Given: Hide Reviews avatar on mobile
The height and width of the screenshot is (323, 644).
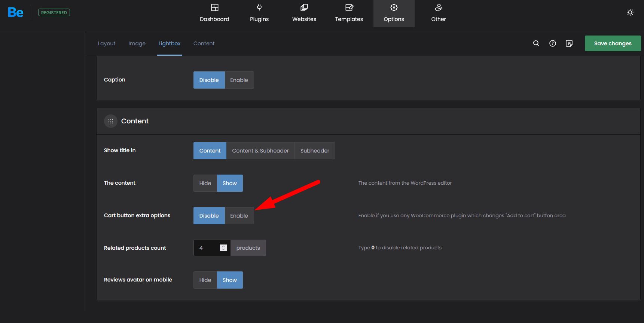Looking at the screenshot, I should (205, 280).
